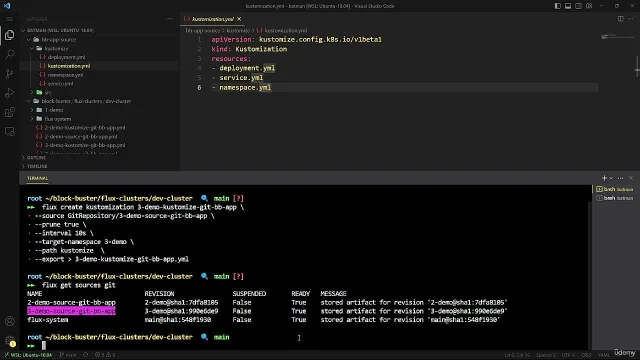Screen dimensions: 640x360
Task: Open editor More Actions ellipsis menu
Action: (631, 19)
